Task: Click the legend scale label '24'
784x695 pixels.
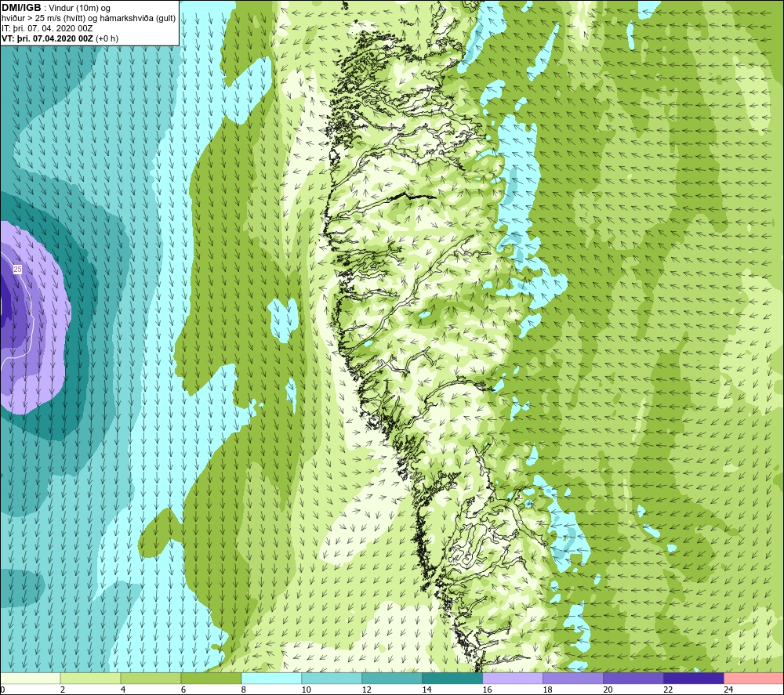Action: pyautogui.click(x=728, y=690)
